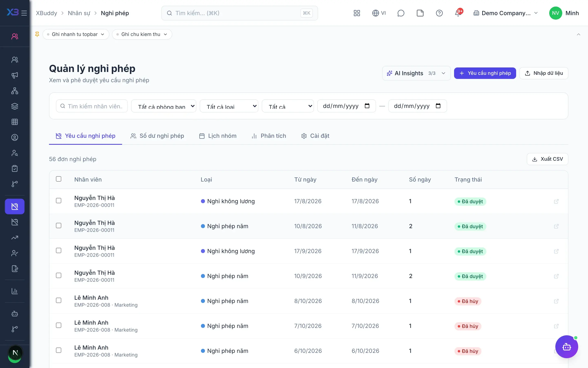Switch to Số dư nghỉ phép tab
This screenshot has height=368, width=588.
(157, 136)
